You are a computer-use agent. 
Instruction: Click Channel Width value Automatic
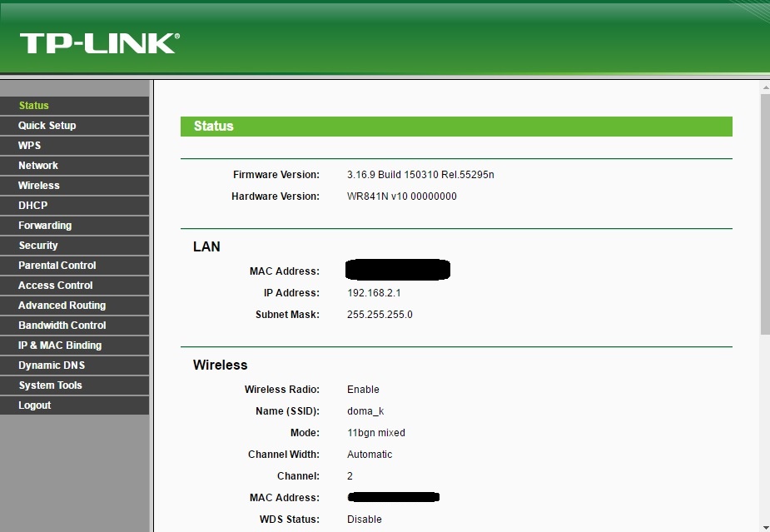(x=370, y=455)
